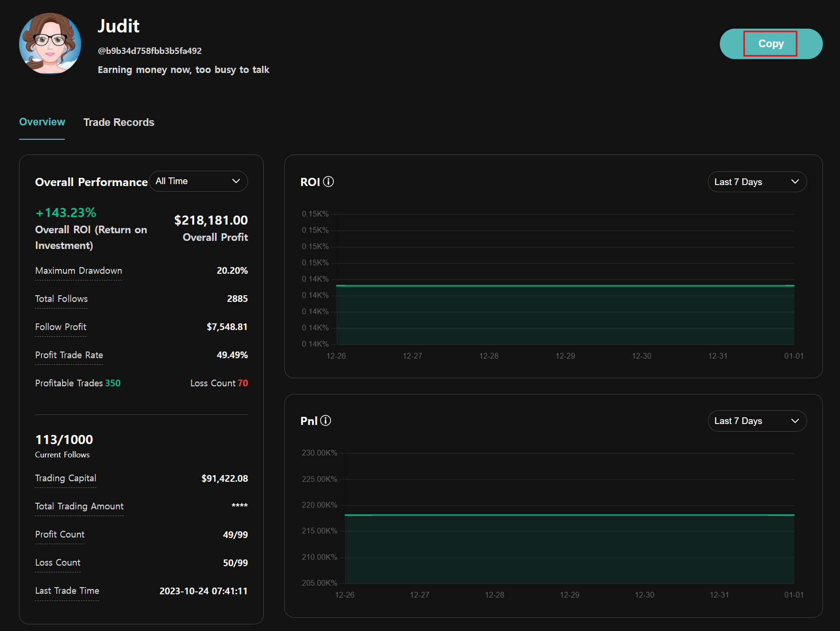This screenshot has width=840, height=631.
Task: Click the Profit Trade Rate label
Action: [x=69, y=355]
